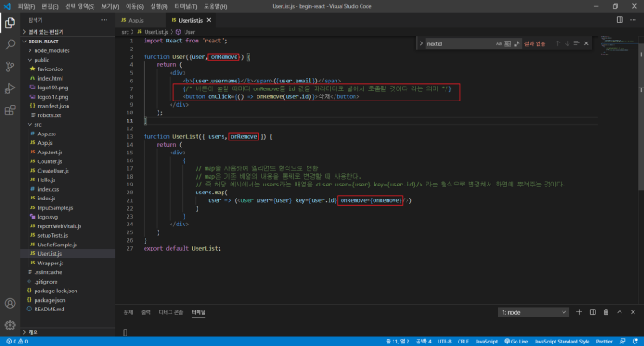Screen dimensions: 644x346
Task: Click the find input with nextid
Action: click(x=459, y=43)
